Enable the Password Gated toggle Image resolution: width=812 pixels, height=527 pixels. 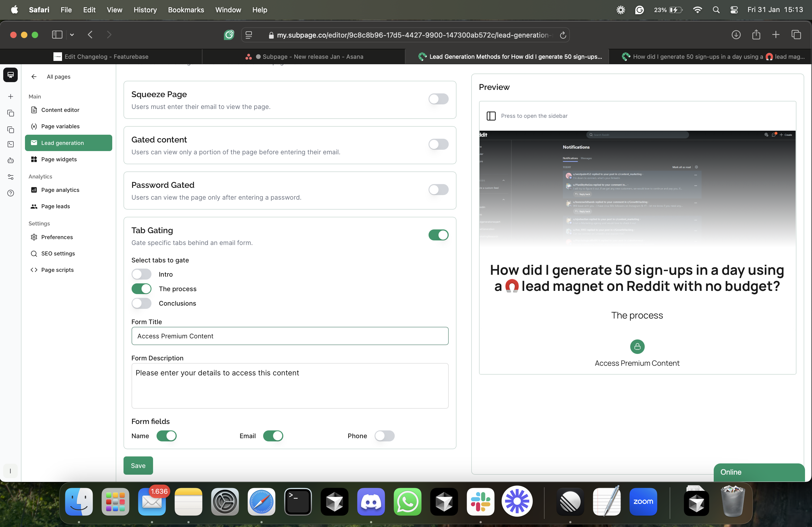coord(438,189)
